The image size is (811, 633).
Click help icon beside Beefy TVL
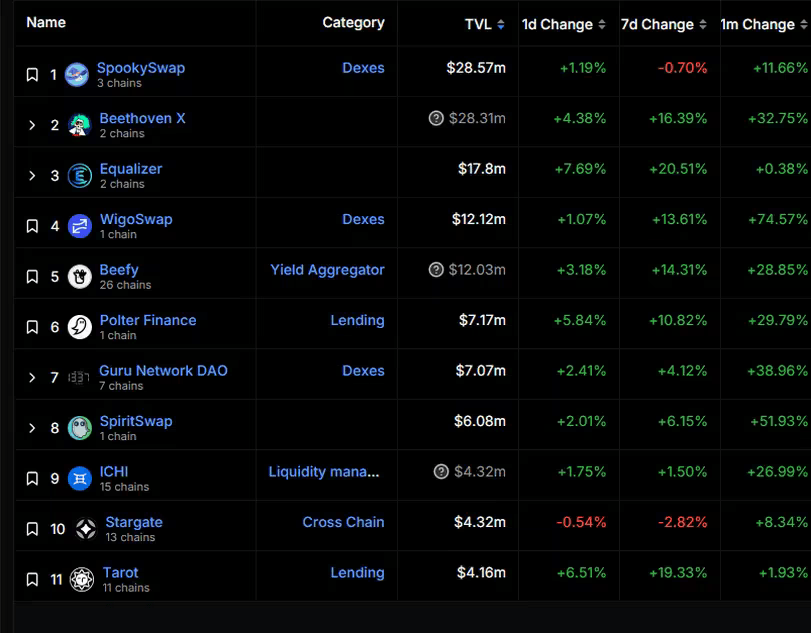(x=436, y=269)
